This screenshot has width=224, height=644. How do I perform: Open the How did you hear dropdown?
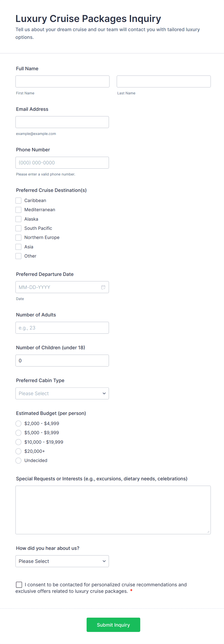(x=62, y=561)
